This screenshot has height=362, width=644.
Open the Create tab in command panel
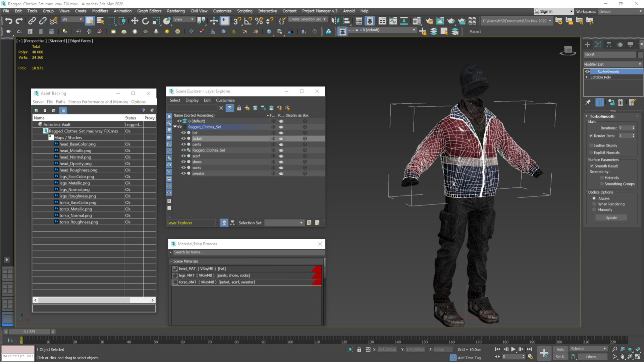pos(587,45)
